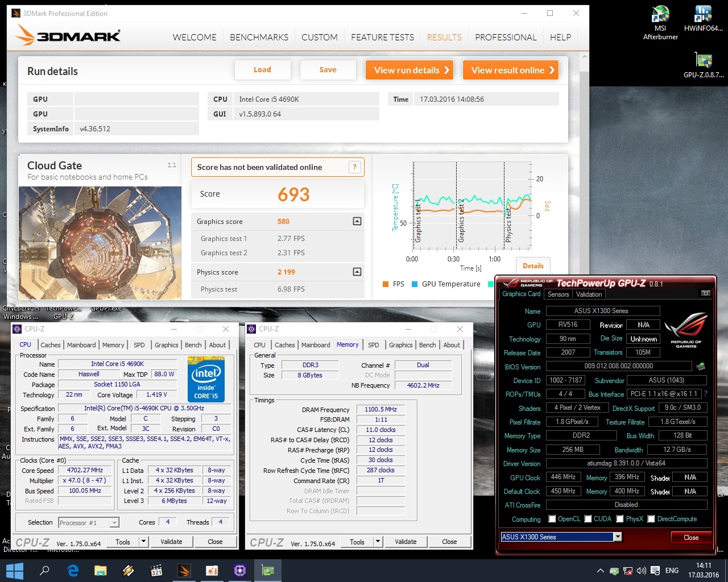Open Media Player Classic 321 taskbar icon
This screenshot has width=728, height=582.
pos(156,571)
